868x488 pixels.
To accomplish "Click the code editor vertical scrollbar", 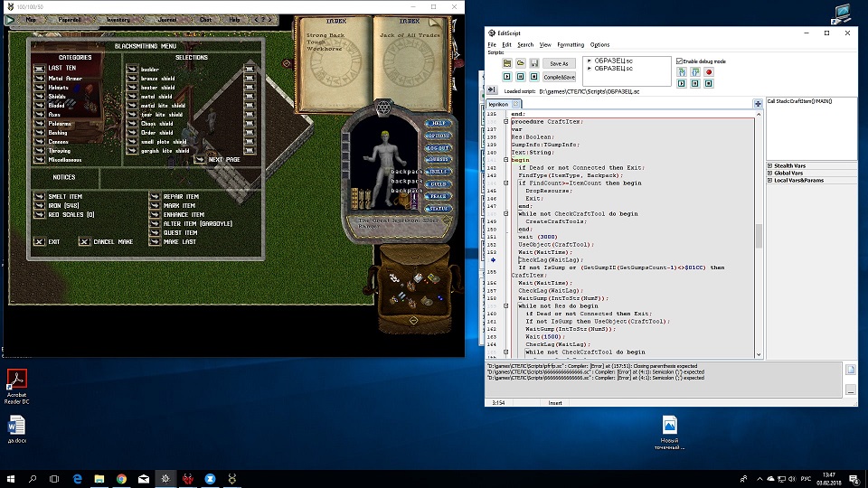I will tap(759, 235).
